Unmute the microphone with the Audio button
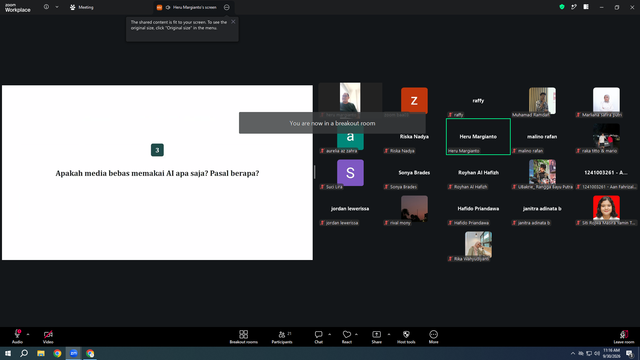 coord(17,337)
